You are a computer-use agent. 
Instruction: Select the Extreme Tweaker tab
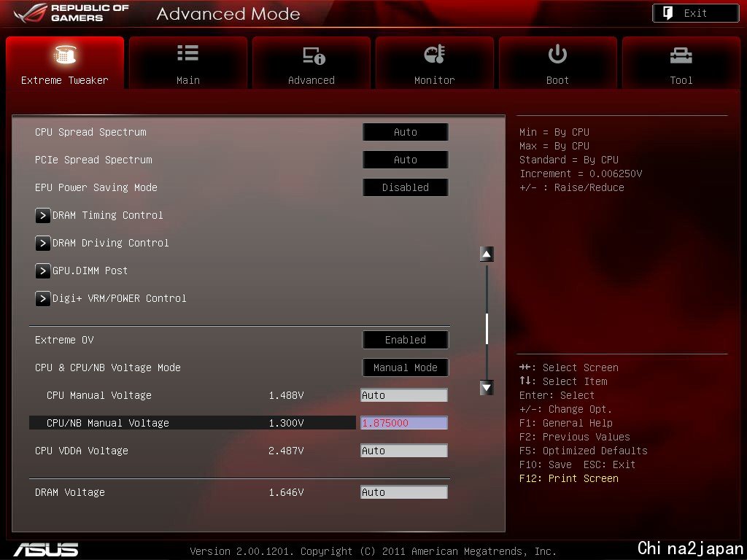click(x=65, y=63)
